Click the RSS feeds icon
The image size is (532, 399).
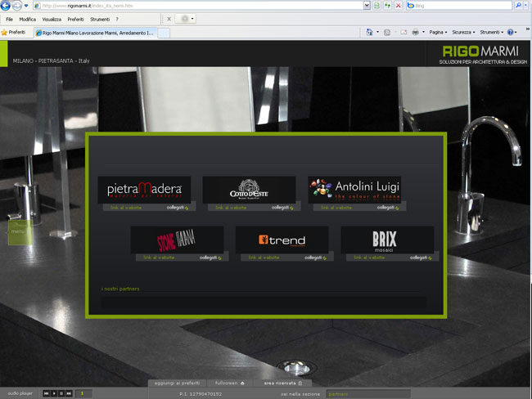[x=387, y=32]
